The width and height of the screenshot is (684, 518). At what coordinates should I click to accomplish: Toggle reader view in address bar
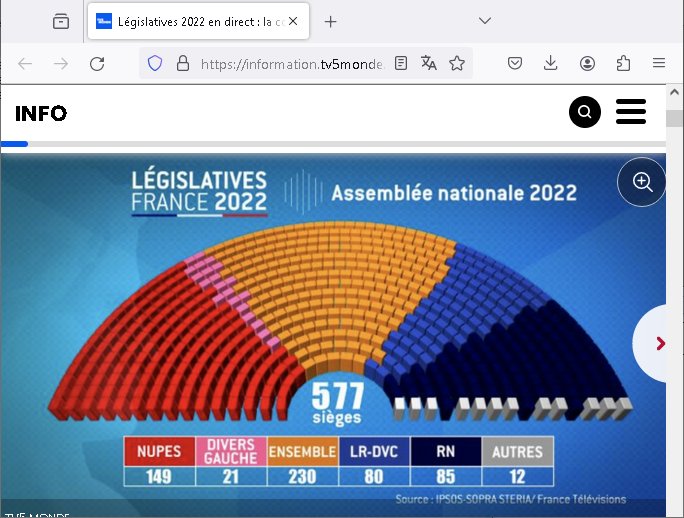tap(401, 64)
